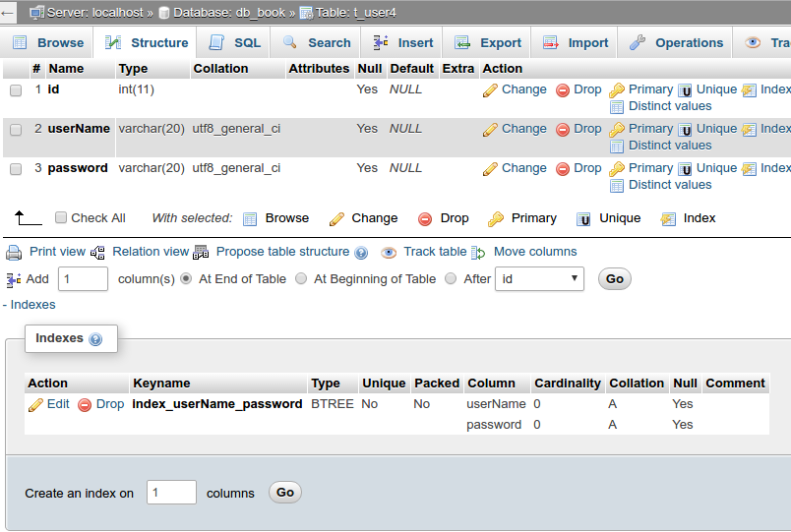Open the After column dropdown showing id
This screenshot has width=791, height=532.
539,279
